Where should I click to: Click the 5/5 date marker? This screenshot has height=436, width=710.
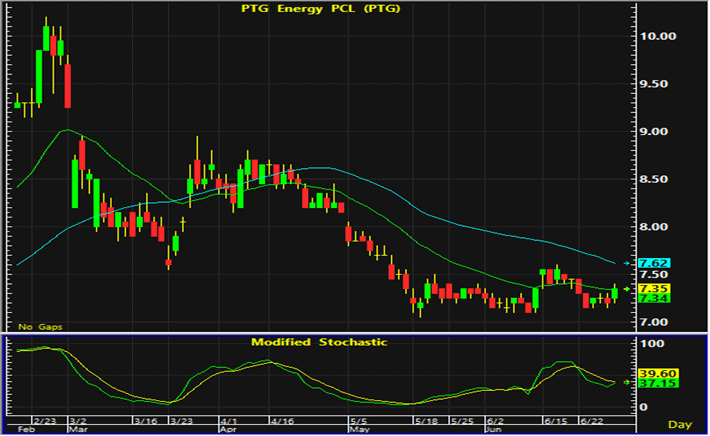pos(359,421)
